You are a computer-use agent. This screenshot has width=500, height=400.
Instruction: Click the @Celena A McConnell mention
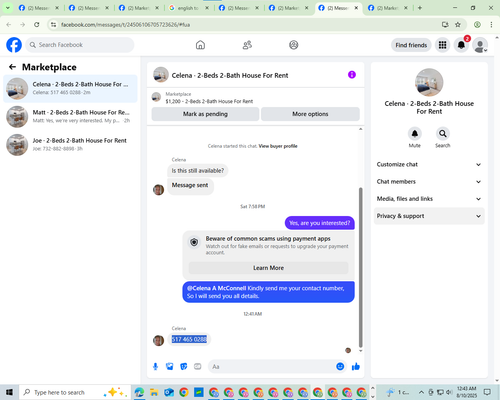coord(216,288)
